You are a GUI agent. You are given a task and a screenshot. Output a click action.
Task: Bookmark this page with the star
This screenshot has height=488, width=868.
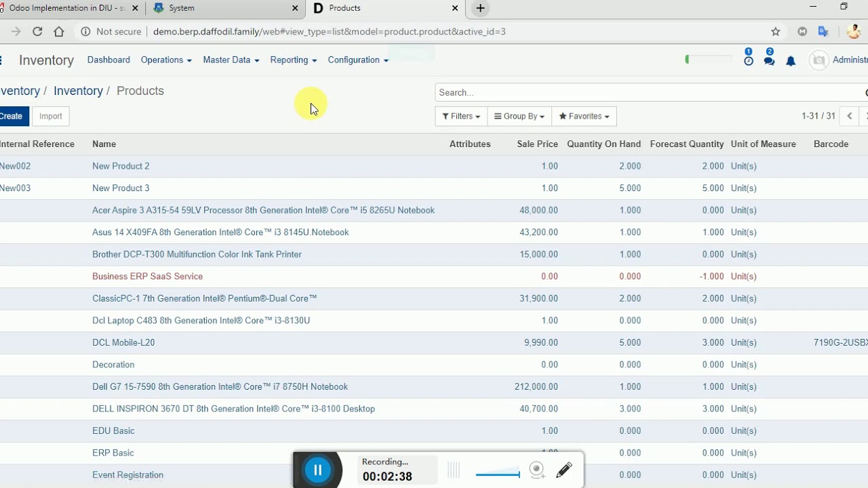pyautogui.click(x=776, y=32)
